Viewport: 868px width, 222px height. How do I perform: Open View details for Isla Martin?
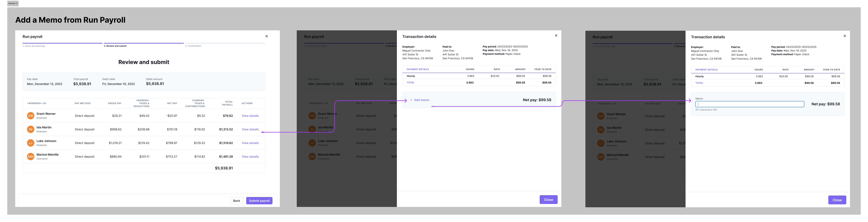pyautogui.click(x=250, y=129)
